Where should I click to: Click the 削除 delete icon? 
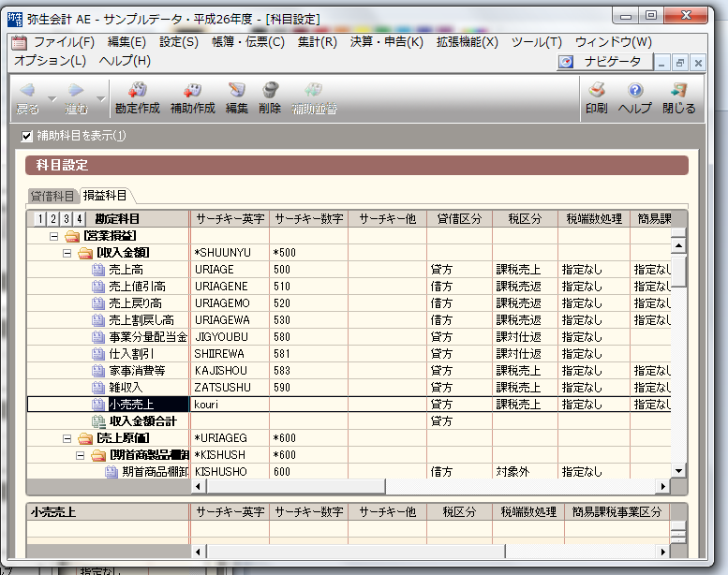pos(270,91)
